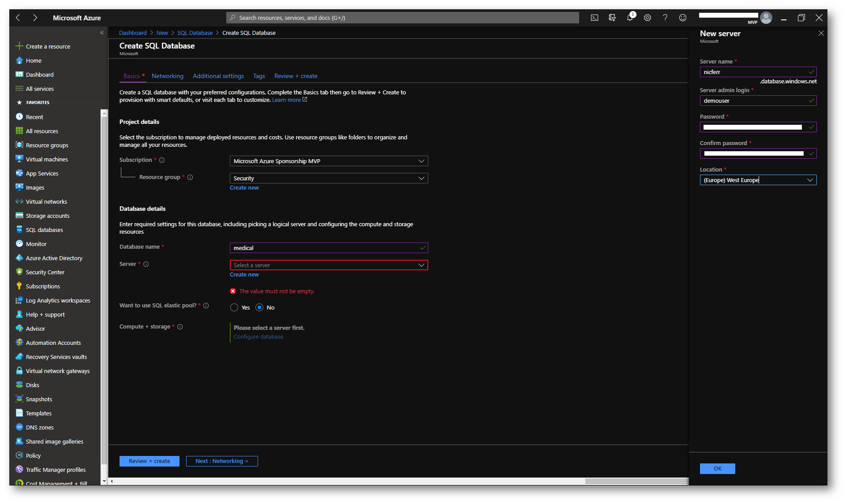The width and height of the screenshot is (846, 504).
Task: Switch to the Networking tab
Action: click(x=167, y=76)
